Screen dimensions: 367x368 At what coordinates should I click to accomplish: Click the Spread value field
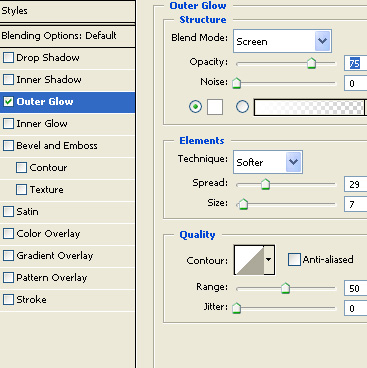[356, 184]
